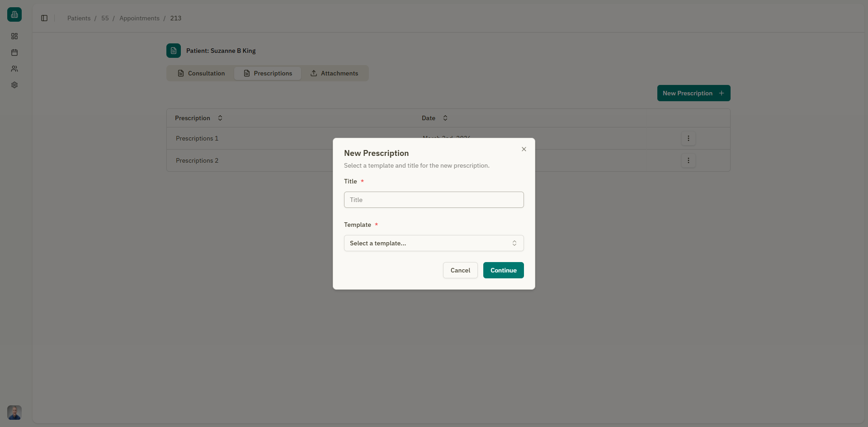Screen dimensions: 868x427
Task: Go to Patients via the breadcrumb link
Action: [x=79, y=18]
